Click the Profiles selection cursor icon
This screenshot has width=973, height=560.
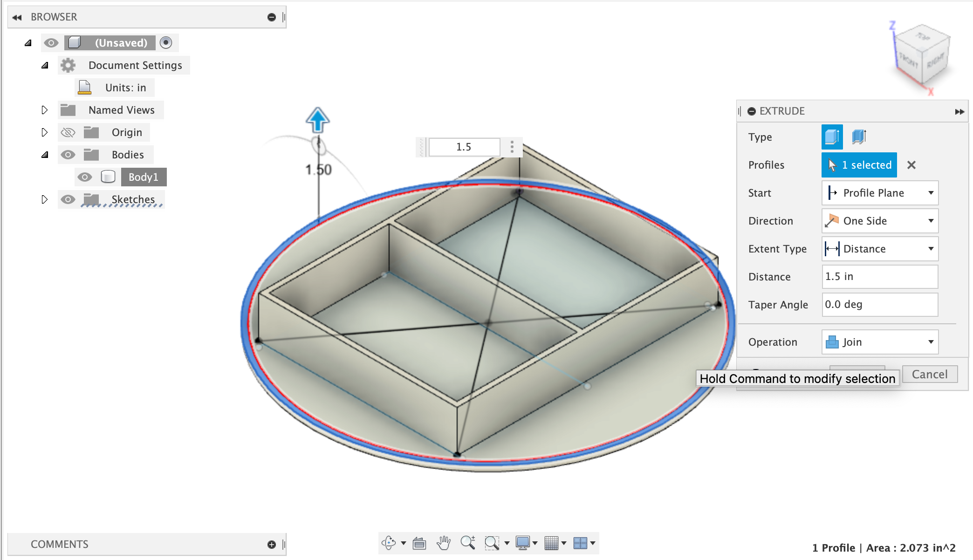pos(833,165)
